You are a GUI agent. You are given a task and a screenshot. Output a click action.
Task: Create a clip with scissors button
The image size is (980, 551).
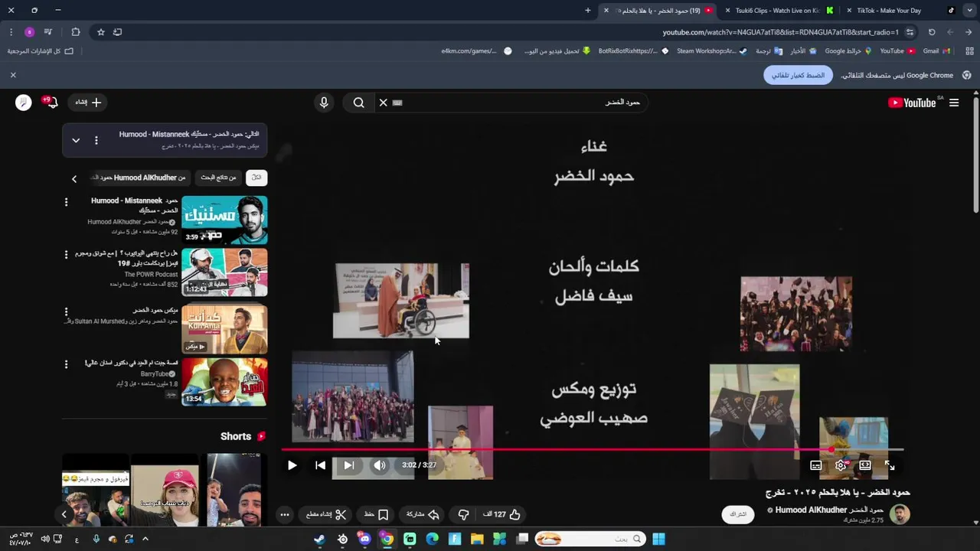(327, 514)
